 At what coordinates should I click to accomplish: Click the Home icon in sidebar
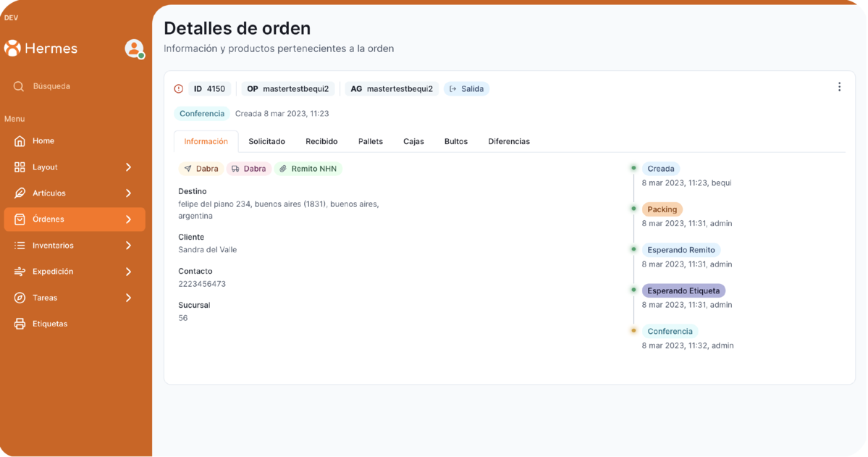(x=20, y=141)
